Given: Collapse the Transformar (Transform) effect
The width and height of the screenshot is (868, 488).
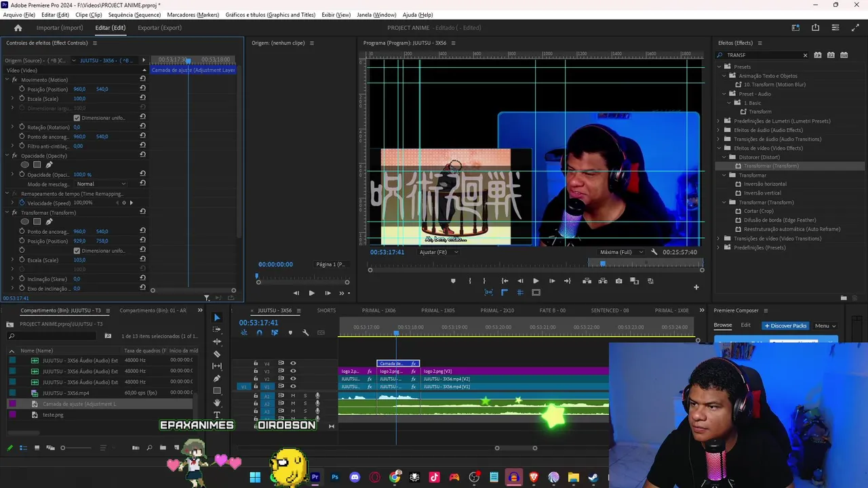Looking at the screenshot, I should 7,213.
